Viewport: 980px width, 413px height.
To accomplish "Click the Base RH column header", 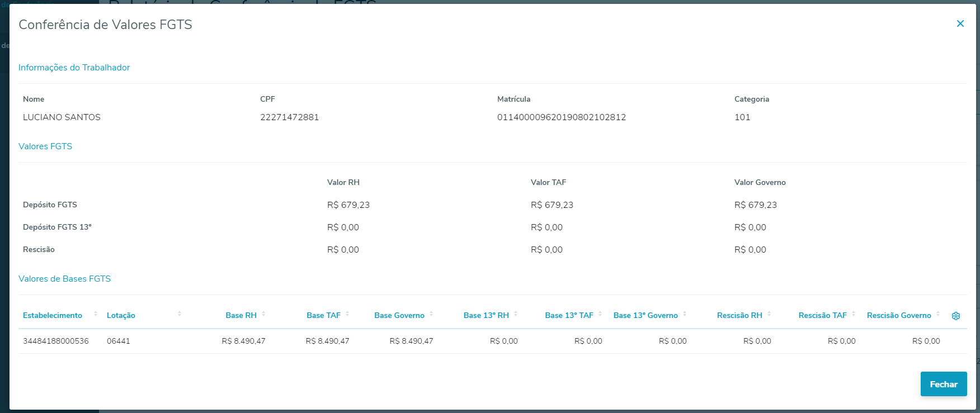I will pos(241,315).
